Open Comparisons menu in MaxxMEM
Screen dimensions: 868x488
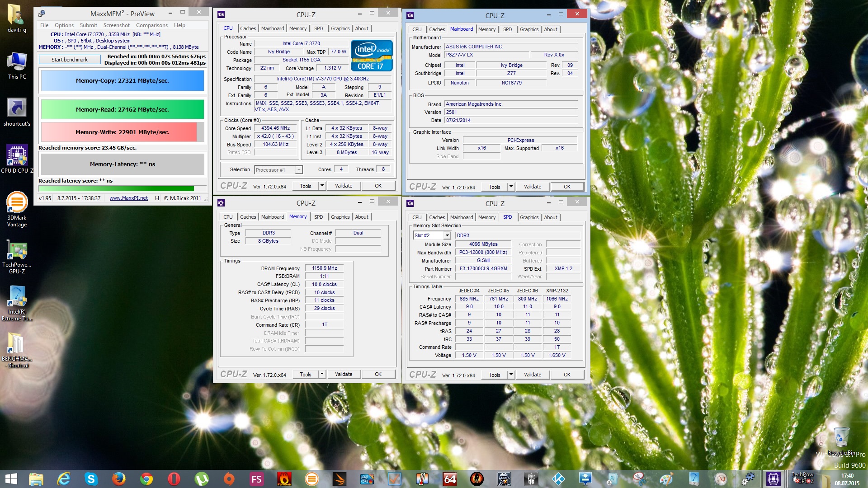coord(152,25)
